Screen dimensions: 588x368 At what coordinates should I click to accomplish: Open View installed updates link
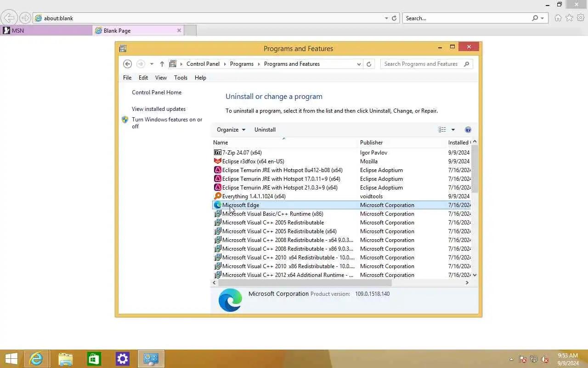click(158, 109)
